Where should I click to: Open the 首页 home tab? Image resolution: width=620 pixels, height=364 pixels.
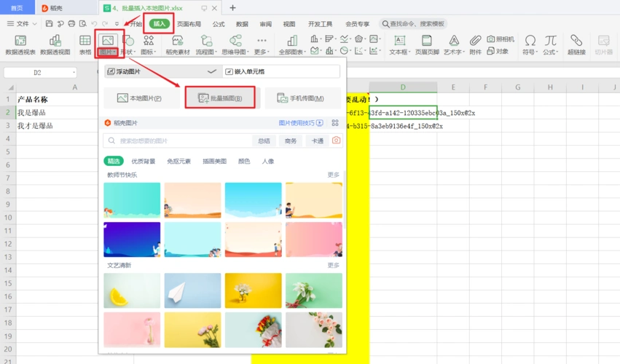[x=17, y=8]
